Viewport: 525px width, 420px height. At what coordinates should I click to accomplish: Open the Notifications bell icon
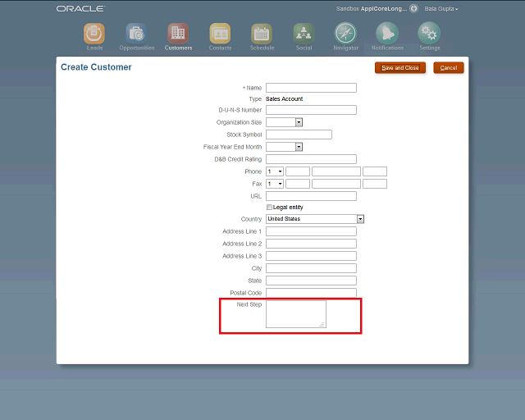pos(387,33)
